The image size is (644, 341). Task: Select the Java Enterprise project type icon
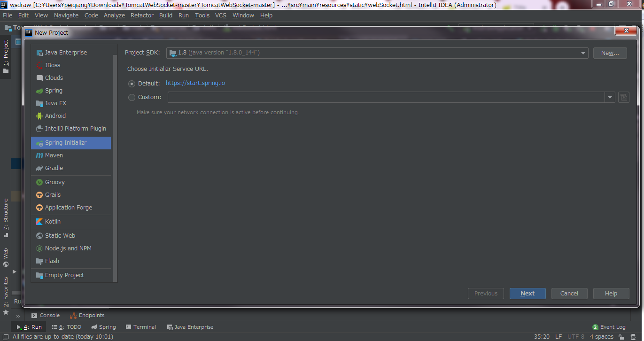coord(39,53)
